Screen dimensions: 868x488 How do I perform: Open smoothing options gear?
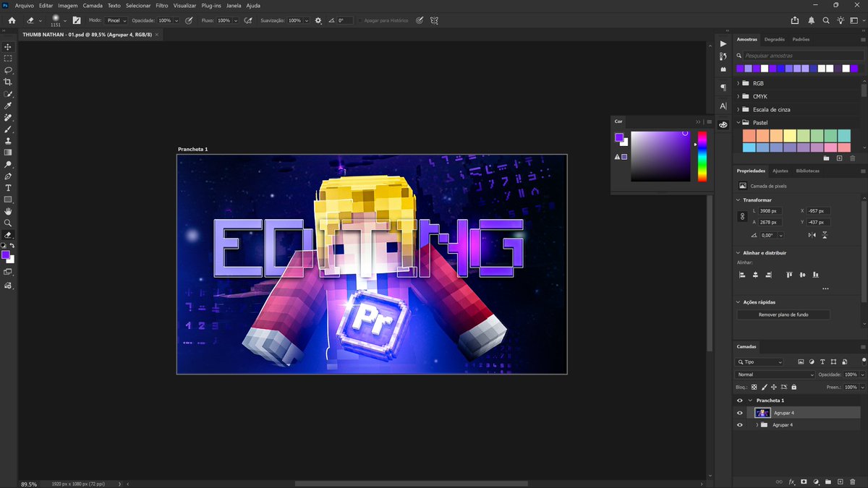tap(318, 20)
